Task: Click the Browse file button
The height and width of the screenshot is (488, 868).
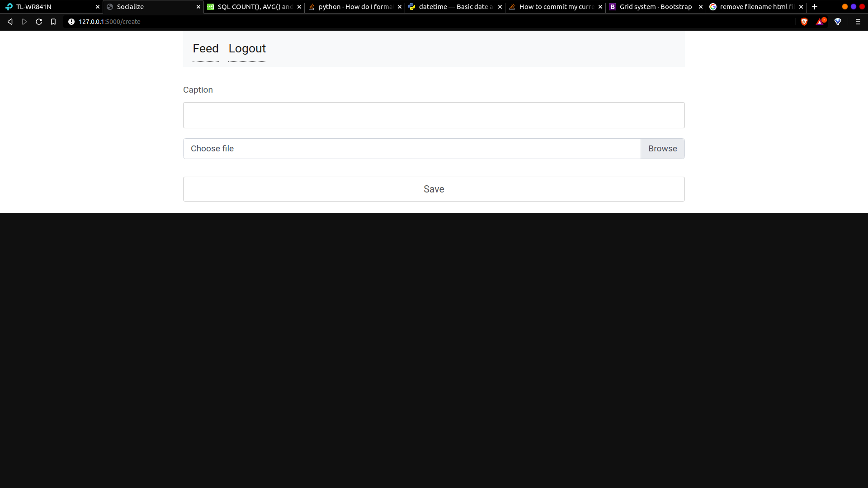Action: pyautogui.click(x=662, y=149)
